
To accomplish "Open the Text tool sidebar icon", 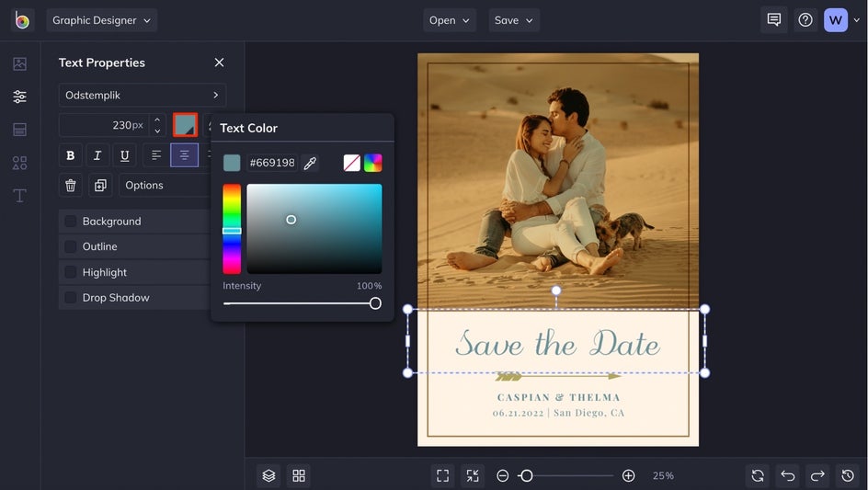I will coord(20,196).
